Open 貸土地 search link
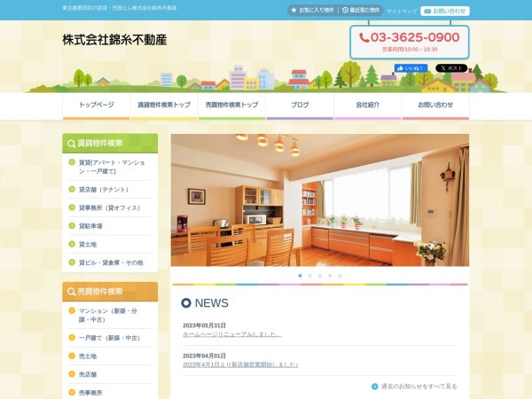The image size is (532, 399). pos(88,245)
